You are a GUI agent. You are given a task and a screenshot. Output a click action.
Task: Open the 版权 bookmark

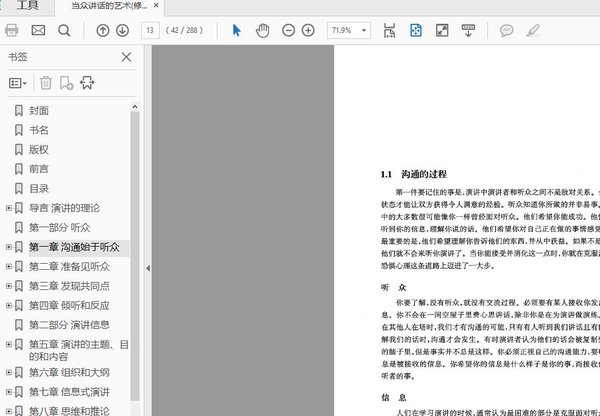coord(39,150)
